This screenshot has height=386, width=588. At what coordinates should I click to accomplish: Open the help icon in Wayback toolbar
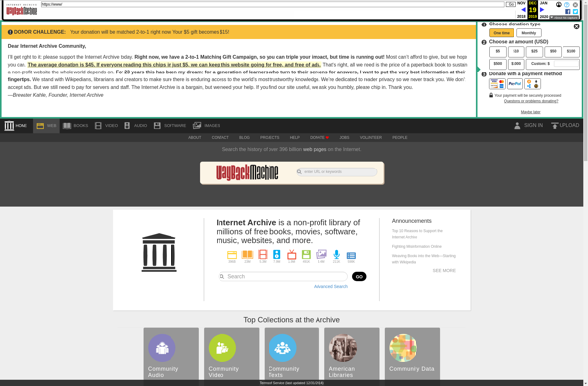click(567, 5)
